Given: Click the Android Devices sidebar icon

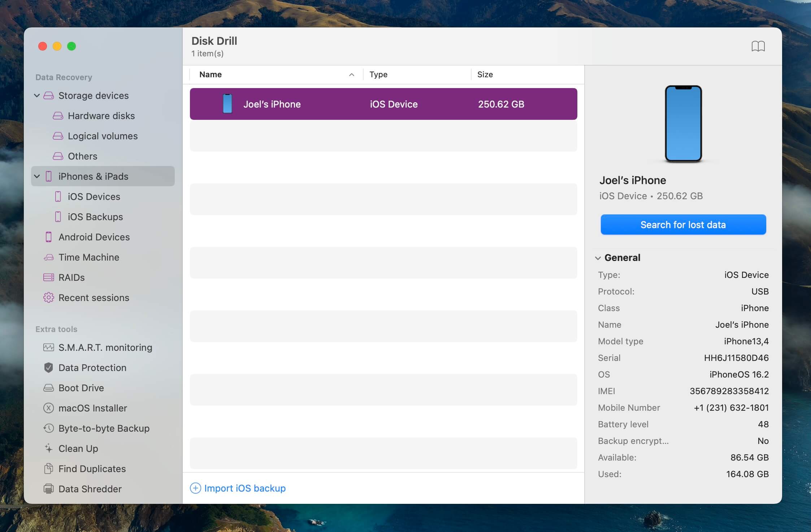Looking at the screenshot, I should click(x=49, y=236).
